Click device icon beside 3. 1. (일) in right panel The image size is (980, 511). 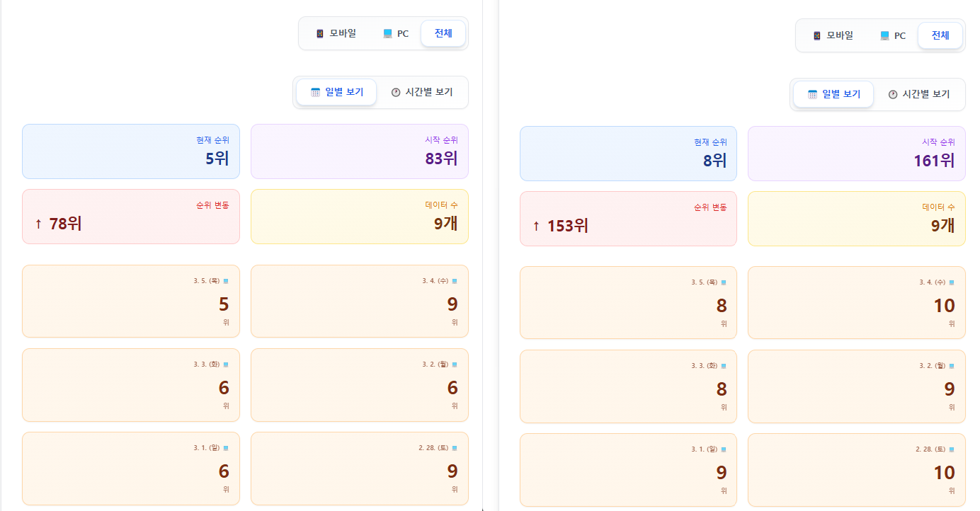(724, 449)
